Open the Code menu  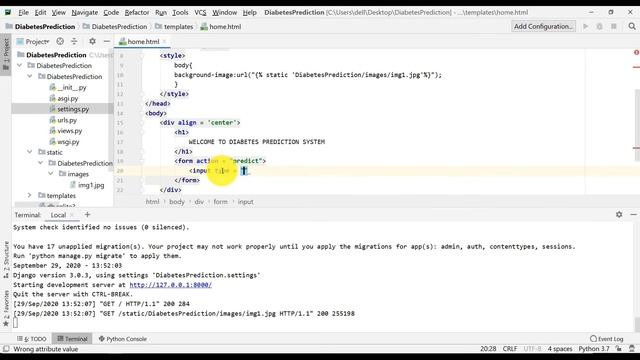[111, 12]
